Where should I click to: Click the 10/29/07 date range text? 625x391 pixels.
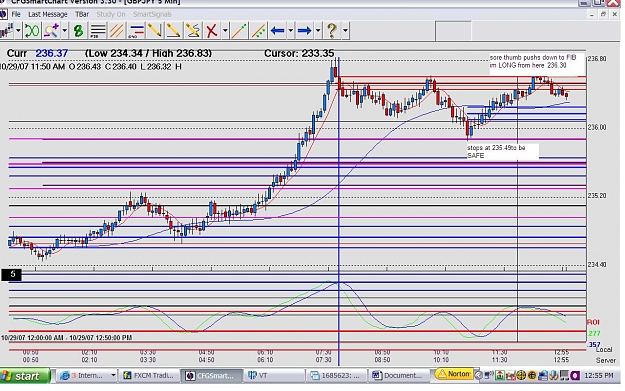click(66, 338)
